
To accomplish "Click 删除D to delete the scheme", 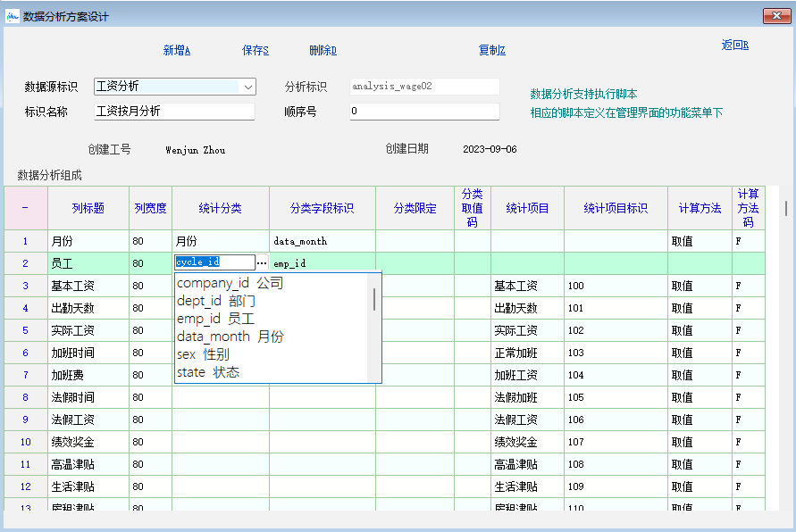I will (x=323, y=51).
